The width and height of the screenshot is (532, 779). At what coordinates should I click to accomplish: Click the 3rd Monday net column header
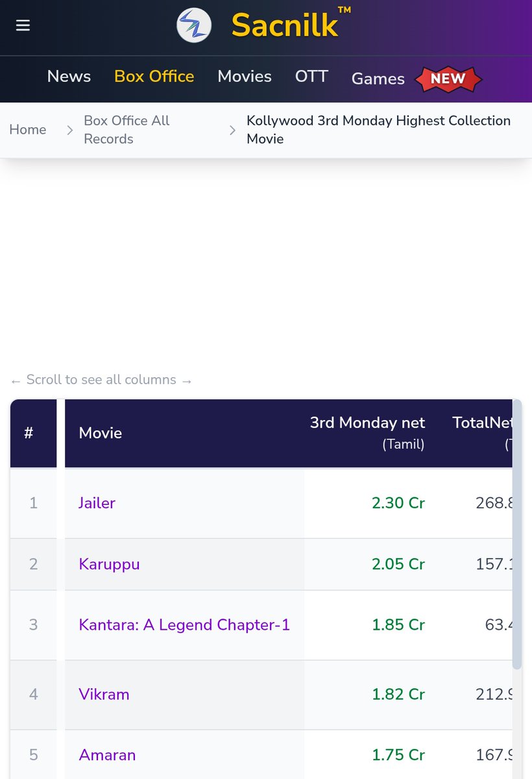coord(367,433)
